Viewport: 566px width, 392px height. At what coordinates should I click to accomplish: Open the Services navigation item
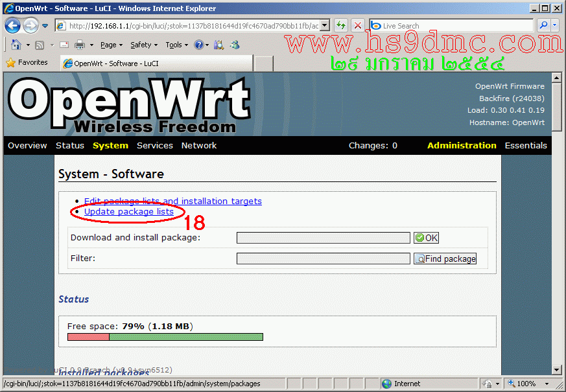click(x=155, y=145)
